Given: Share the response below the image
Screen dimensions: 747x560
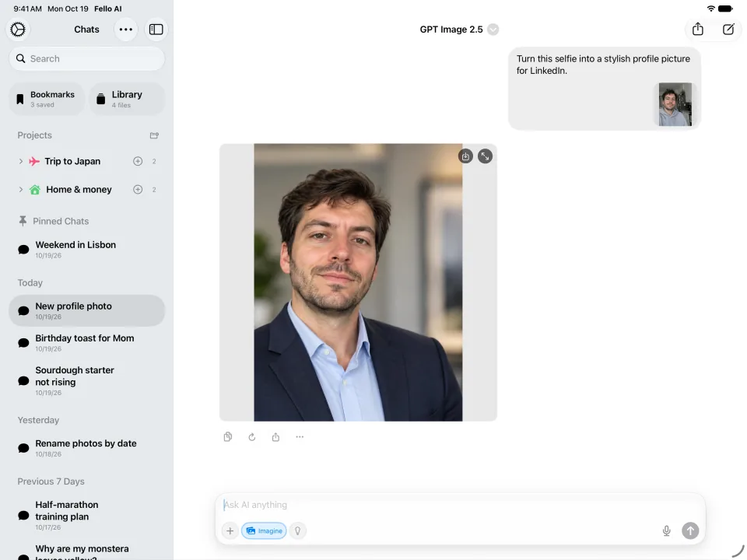Looking at the screenshot, I should click(x=275, y=436).
